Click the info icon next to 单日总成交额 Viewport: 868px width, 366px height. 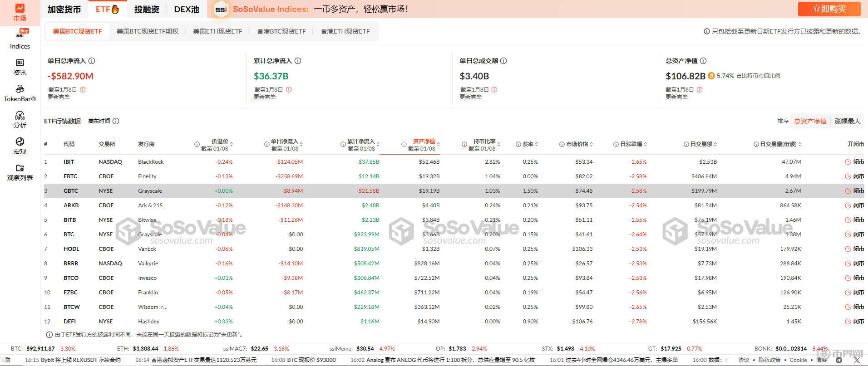click(503, 61)
